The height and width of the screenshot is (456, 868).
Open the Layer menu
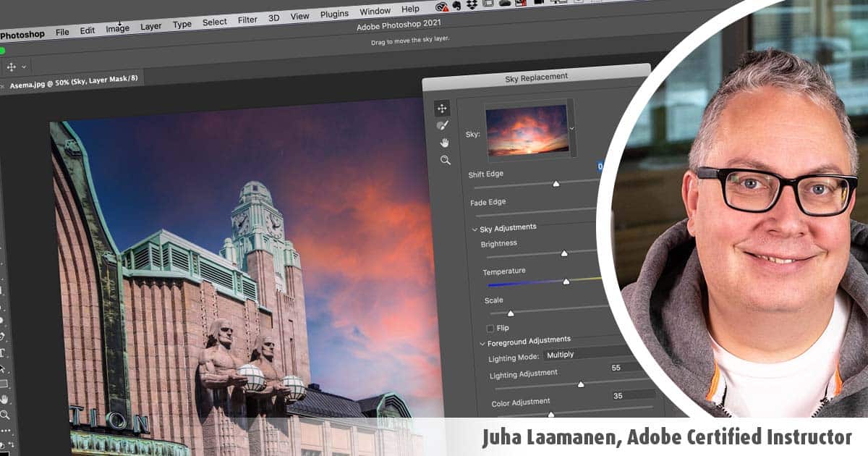(150, 27)
